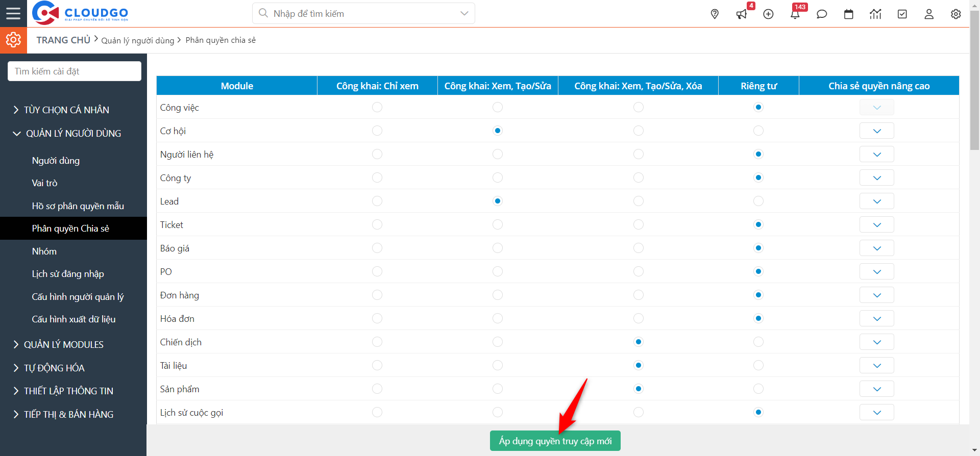Expand advanced sharing for Chiến dịch

877,342
